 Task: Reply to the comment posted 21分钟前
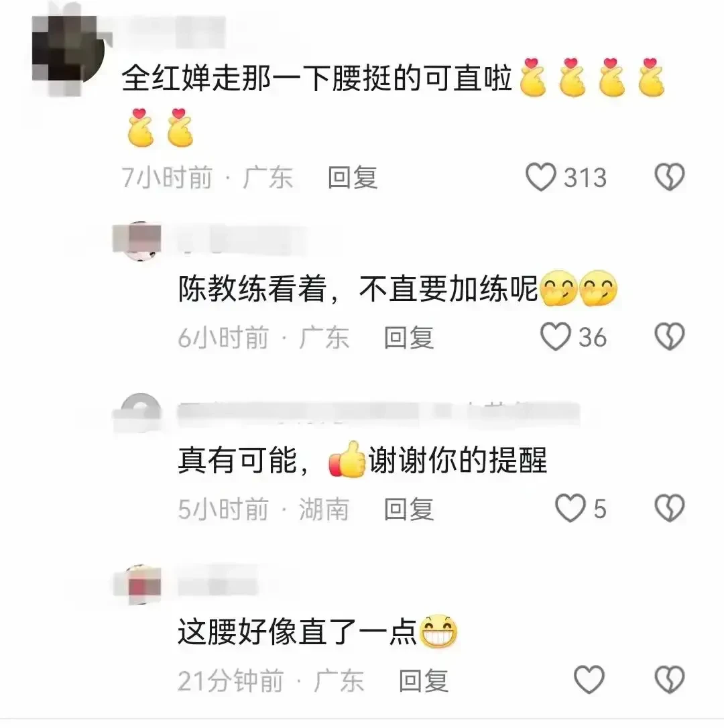pos(424,681)
